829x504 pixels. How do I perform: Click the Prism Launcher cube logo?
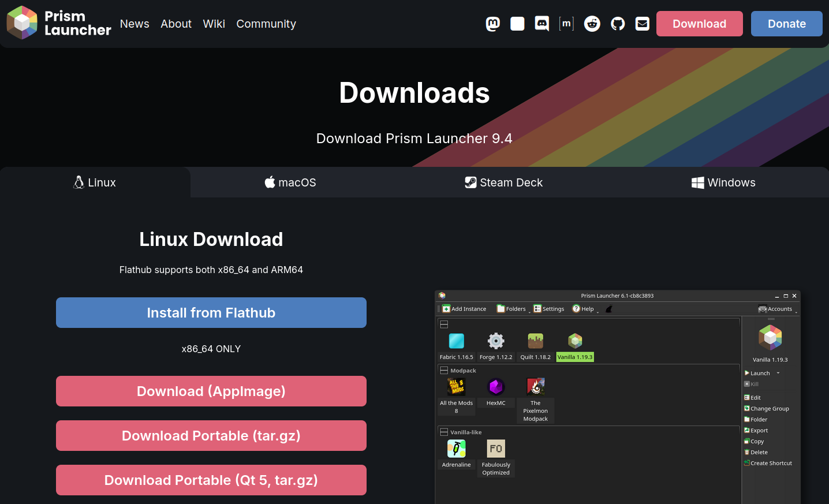click(22, 23)
